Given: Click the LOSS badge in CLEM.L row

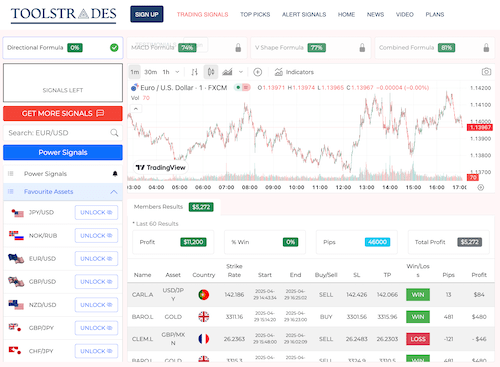Looking at the screenshot, I should coord(418,339).
